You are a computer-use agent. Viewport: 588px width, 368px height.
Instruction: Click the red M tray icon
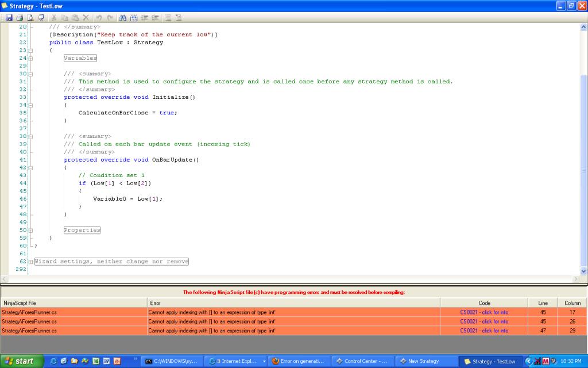[x=546, y=361]
